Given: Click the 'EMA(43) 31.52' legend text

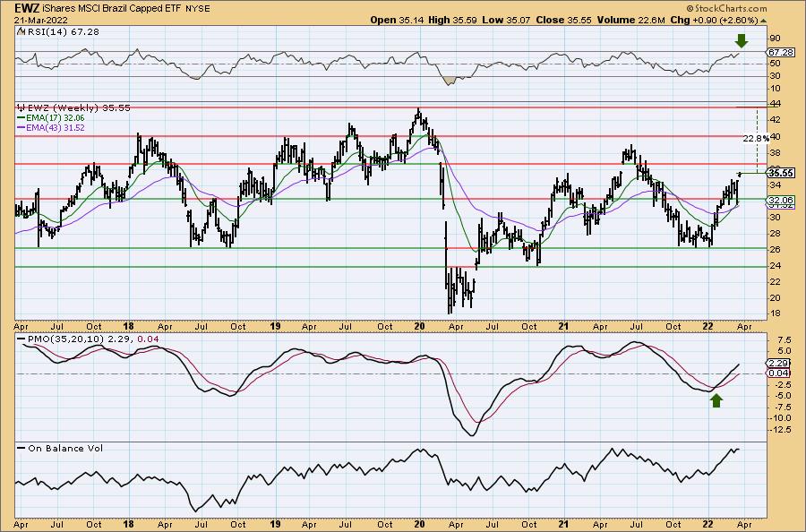Looking at the screenshot, I should (x=55, y=127).
